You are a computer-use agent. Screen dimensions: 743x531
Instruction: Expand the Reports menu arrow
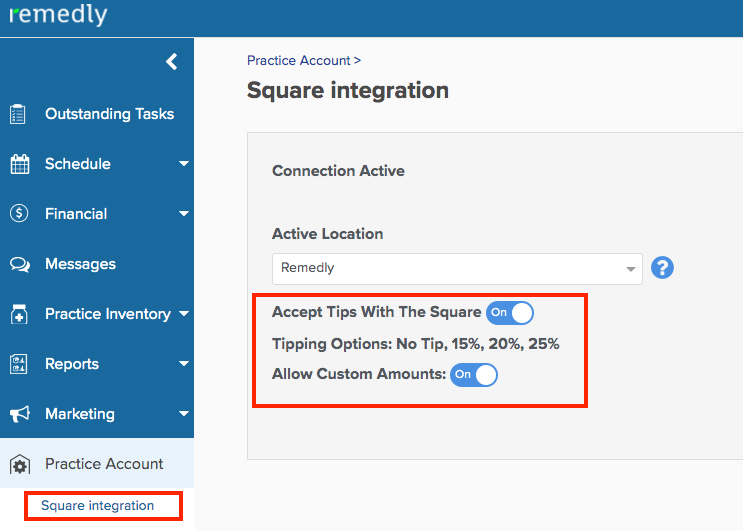[184, 364]
